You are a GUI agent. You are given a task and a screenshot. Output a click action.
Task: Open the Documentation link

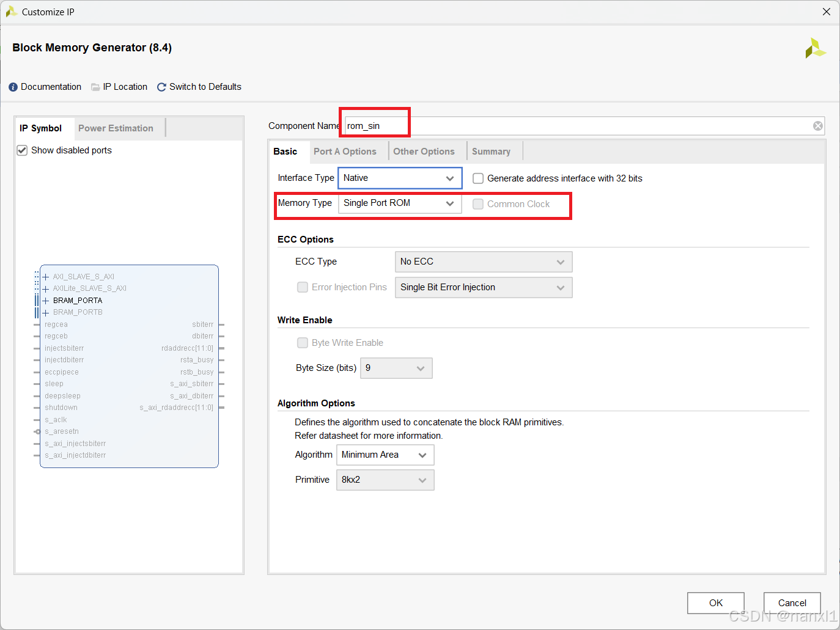tap(51, 87)
